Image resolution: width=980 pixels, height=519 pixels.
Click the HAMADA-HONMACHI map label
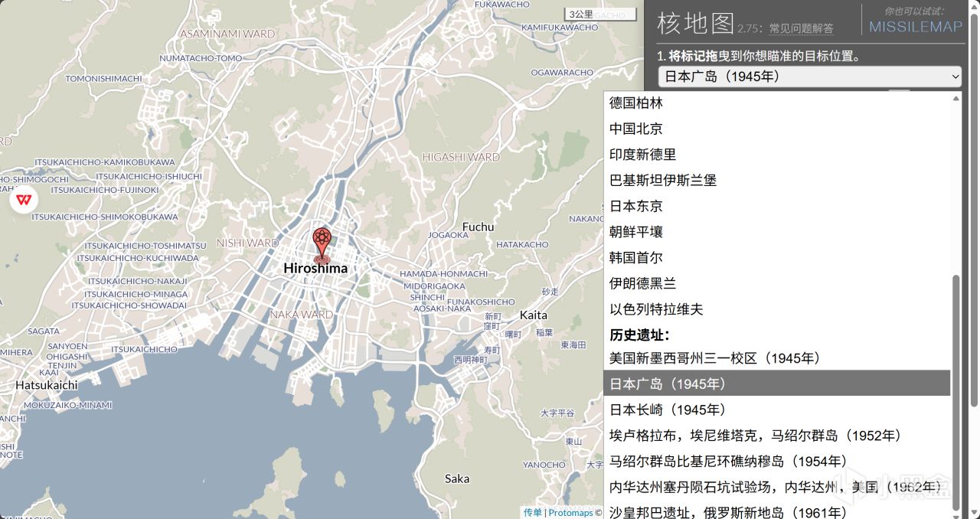tap(443, 274)
